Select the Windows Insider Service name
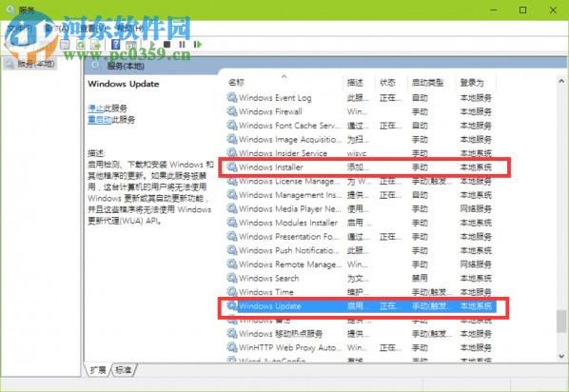569x392 pixels. click(283, 153)
